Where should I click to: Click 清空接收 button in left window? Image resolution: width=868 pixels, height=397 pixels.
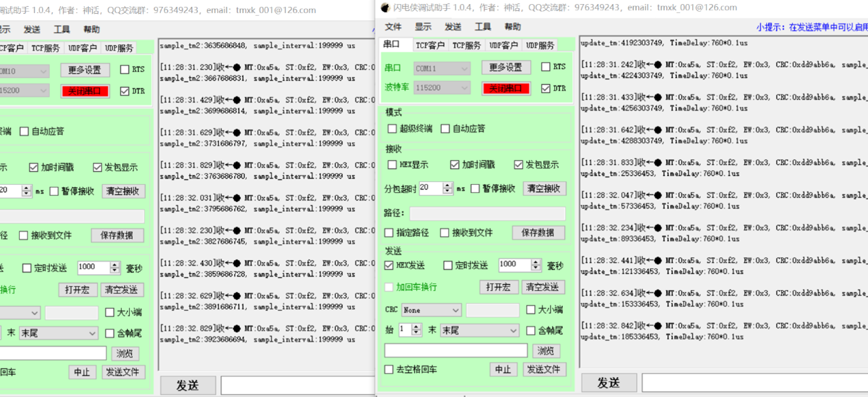pos(124,191)
